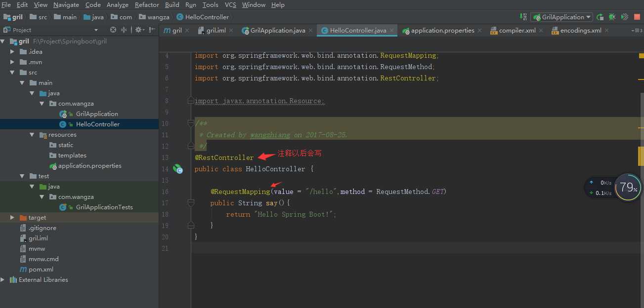Click the Make Project build icon

coord(524,17)
